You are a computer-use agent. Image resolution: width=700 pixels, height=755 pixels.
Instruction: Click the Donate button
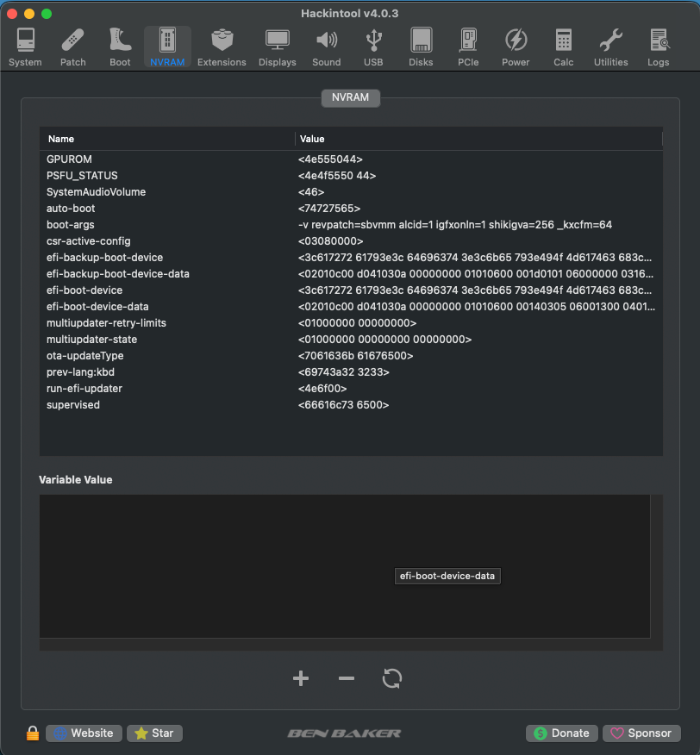(x=562, y=733)
